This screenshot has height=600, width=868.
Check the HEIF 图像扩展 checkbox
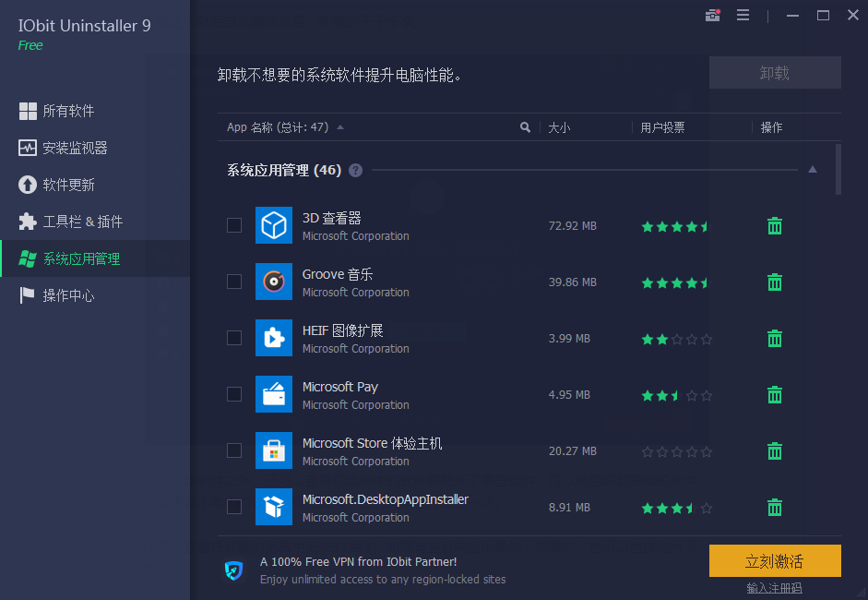point(234,338)
